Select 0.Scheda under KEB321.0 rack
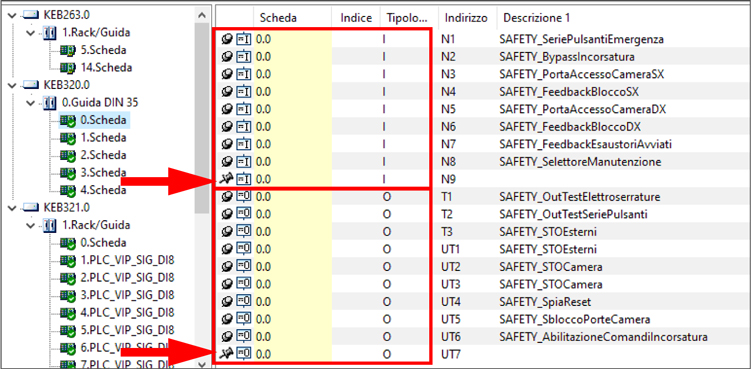Screen dimensions: 751x369 pyautogui.click(x=103, y=242)
